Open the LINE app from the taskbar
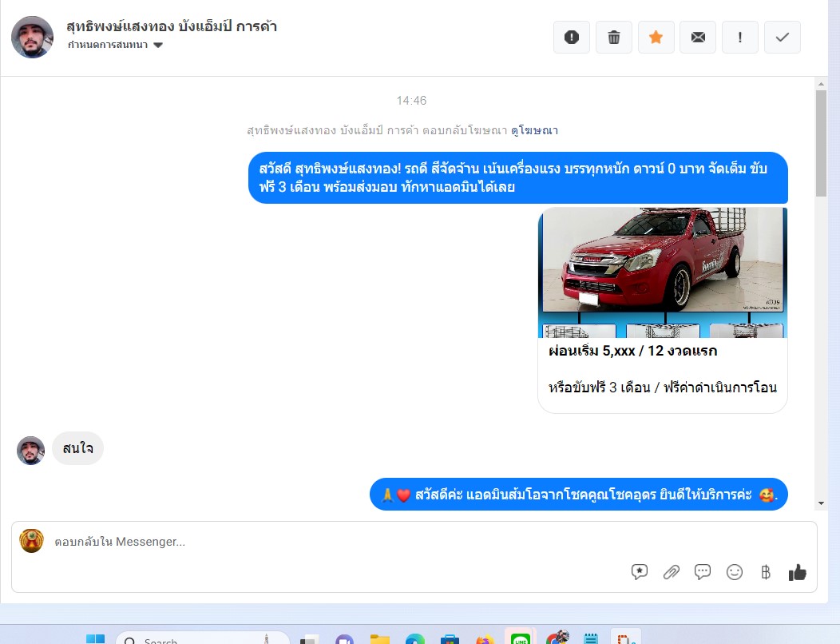The width and height of the screenshot is (840, 644). click(521, 638)
